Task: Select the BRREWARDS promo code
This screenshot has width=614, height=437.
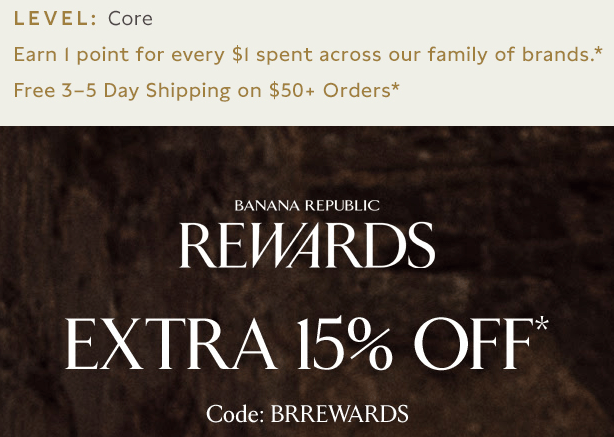Action: click(339, 414)
